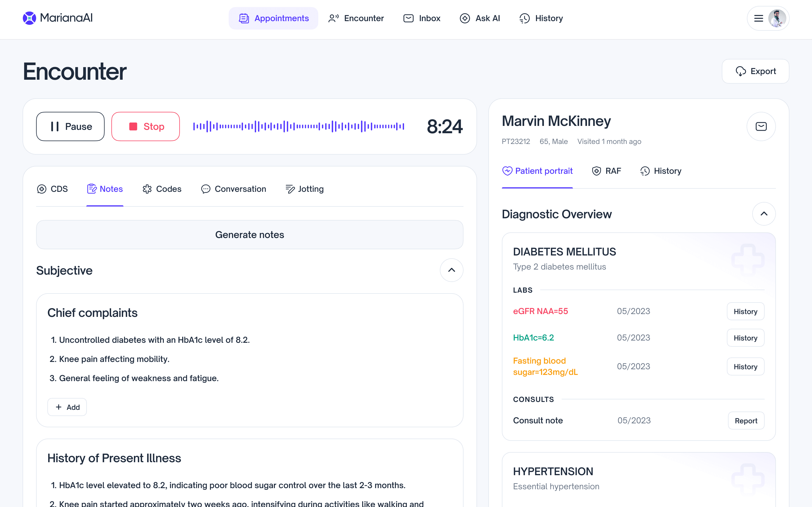Open Ask AI in the navigation
This screenshot has width=812, height=507.
480,18
